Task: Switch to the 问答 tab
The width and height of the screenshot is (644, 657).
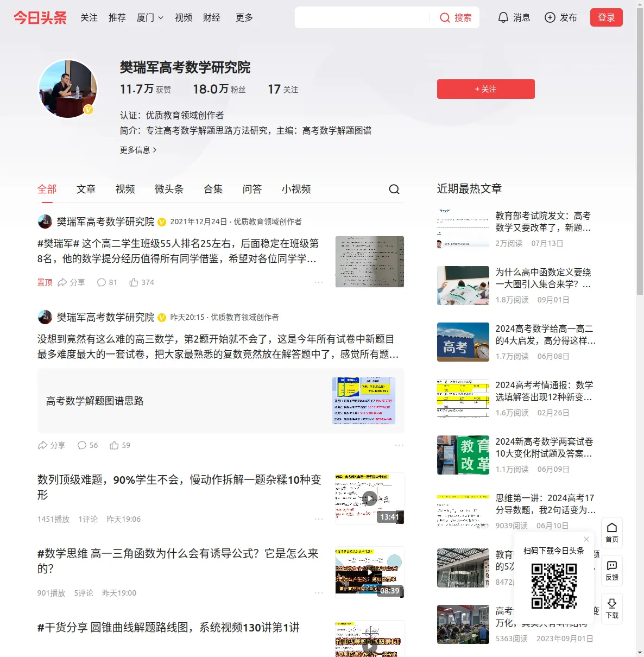Action: [252, 189]
